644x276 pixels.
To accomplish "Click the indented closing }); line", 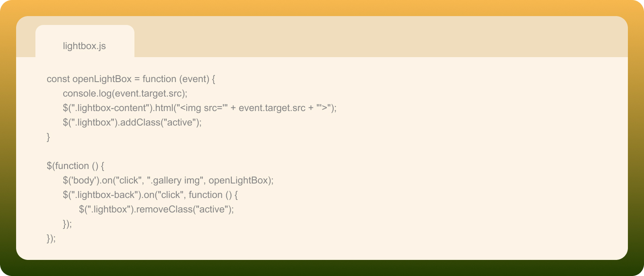I will click(67, 224).
